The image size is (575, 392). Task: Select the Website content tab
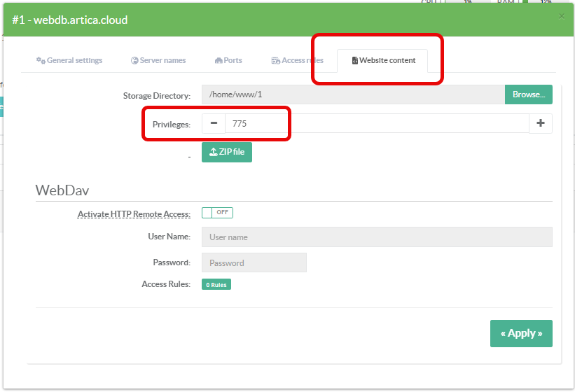pos(384,60)
